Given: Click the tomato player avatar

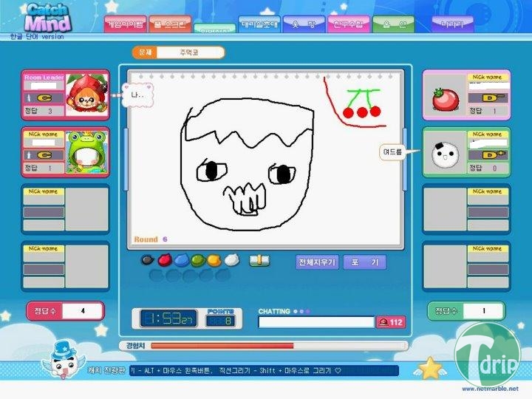Looking at the screenshot, I should click(x=445, y=99).
